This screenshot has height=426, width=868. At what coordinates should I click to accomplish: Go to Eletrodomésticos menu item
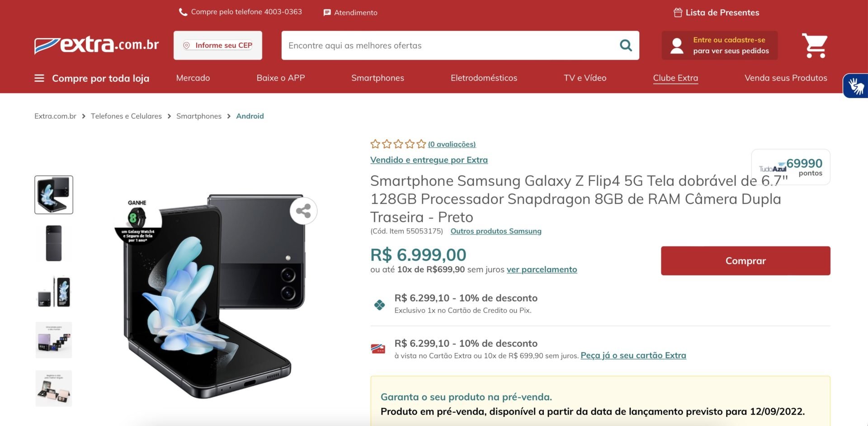point(484,78)
